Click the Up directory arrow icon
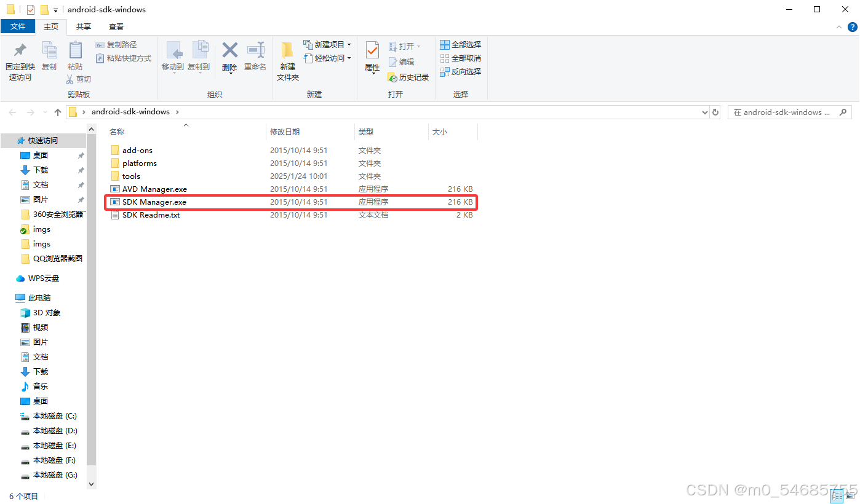The height and width of the screenshot is (504, 860). (58, 112)
